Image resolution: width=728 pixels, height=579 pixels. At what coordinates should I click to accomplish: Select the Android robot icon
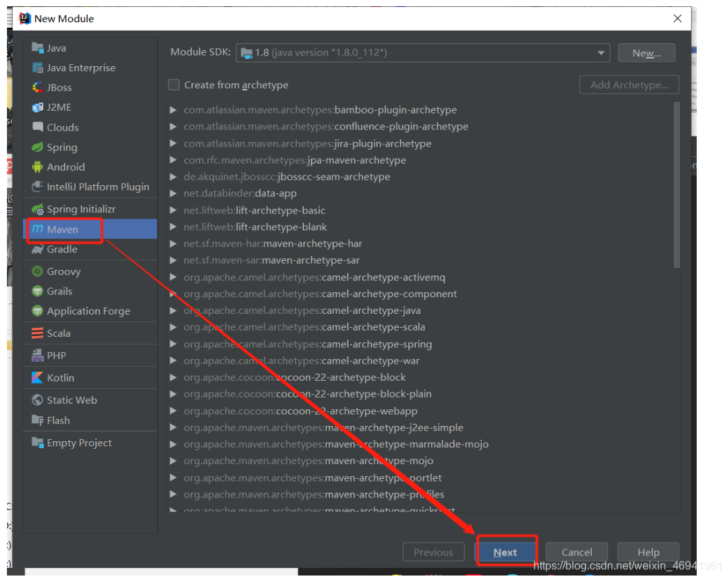(37, 167)
